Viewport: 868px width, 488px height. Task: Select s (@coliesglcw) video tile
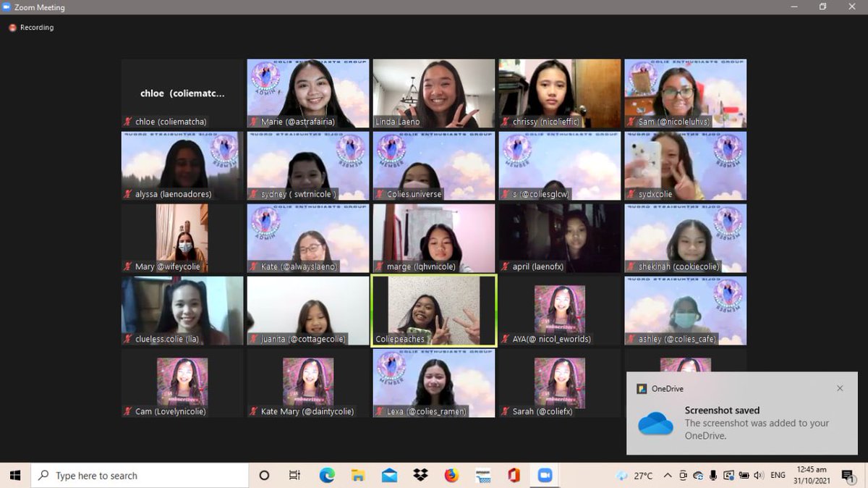tap(560, 166)
